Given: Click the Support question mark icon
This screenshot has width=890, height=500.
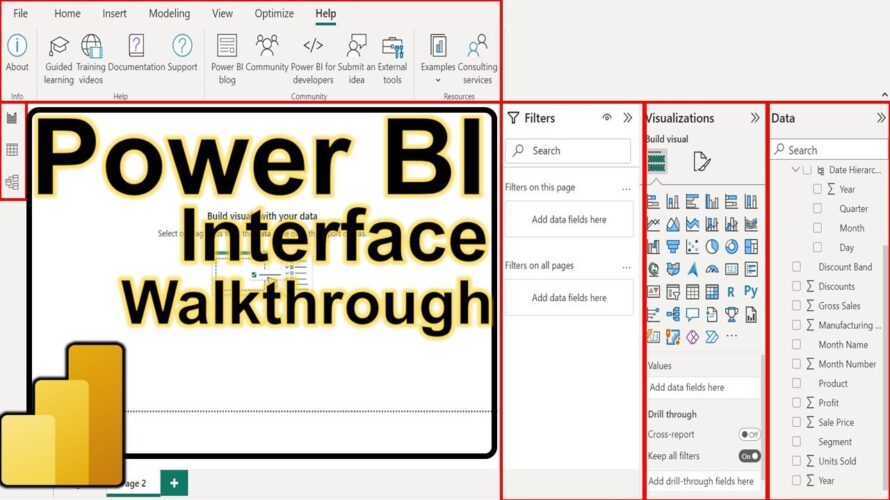Looking at the screenshot, I should 182,45.
